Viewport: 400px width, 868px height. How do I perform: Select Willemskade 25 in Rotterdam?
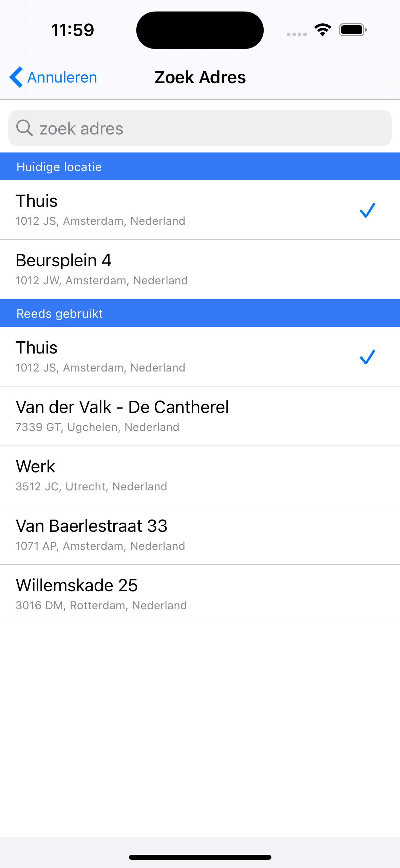coord(170,594)
